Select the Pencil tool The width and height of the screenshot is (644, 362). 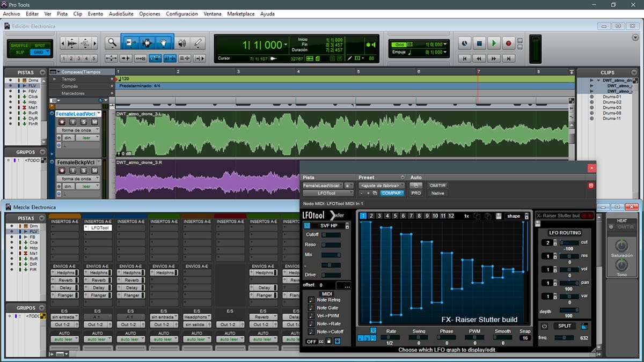(x=198, y=42)
